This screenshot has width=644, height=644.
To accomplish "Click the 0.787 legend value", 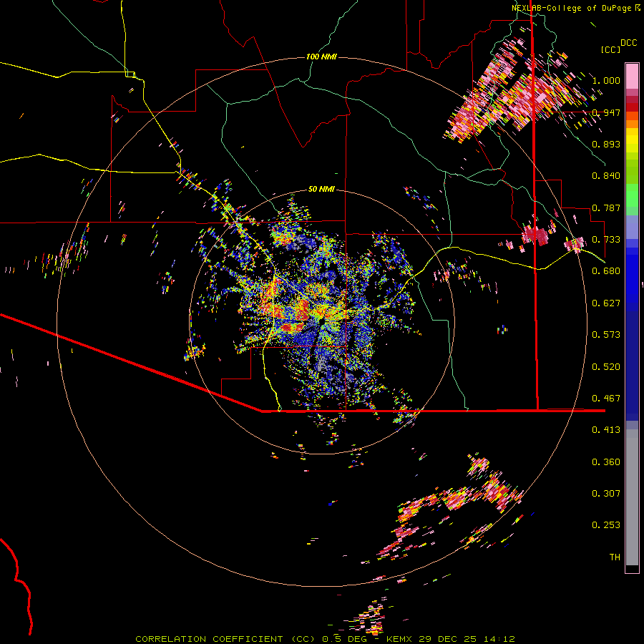I will pos(606,208).
